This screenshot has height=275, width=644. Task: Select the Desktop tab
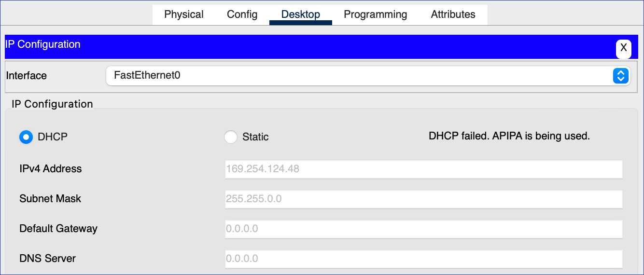[301, 14]
